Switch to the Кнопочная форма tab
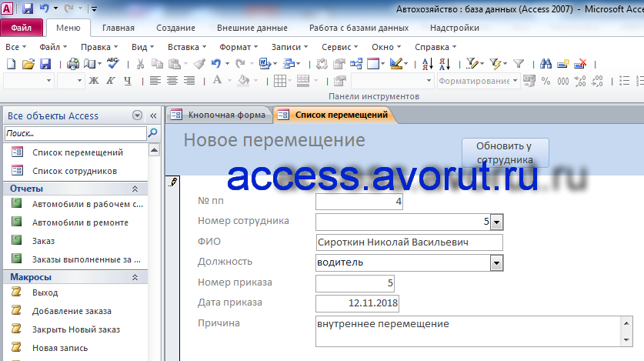Image resolution: width=644 pixels, height=361 pixels. tap(219, 115)
